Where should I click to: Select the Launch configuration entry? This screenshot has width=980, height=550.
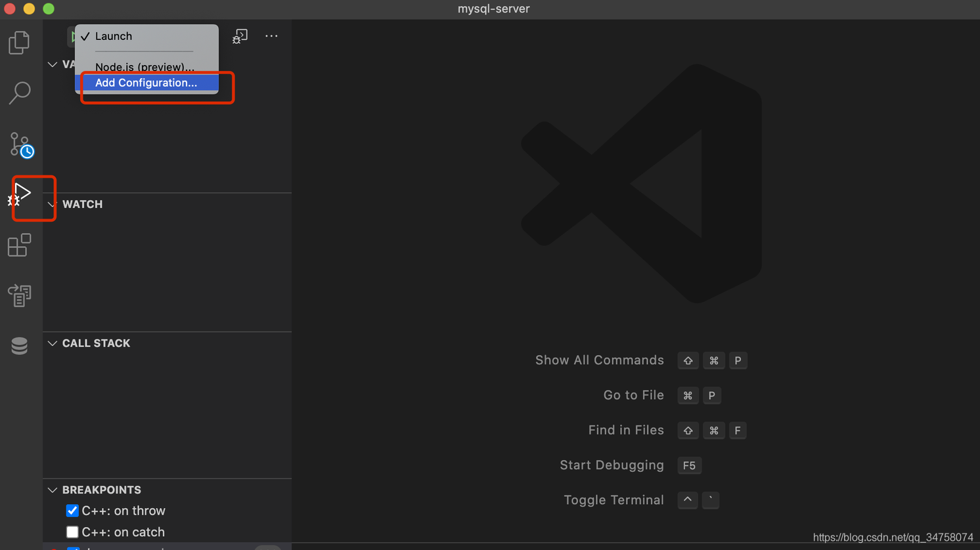pyautogui.click(x=114, y=37)
